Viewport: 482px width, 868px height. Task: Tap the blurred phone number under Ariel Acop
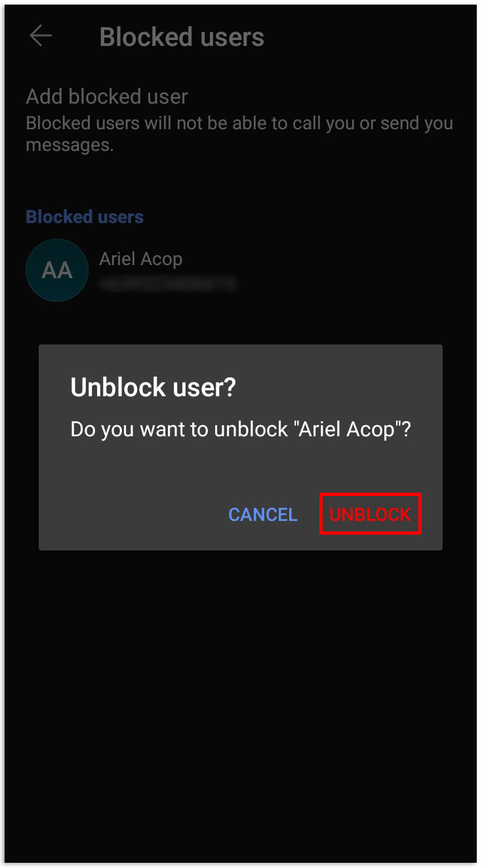click(x=166, y=283)
